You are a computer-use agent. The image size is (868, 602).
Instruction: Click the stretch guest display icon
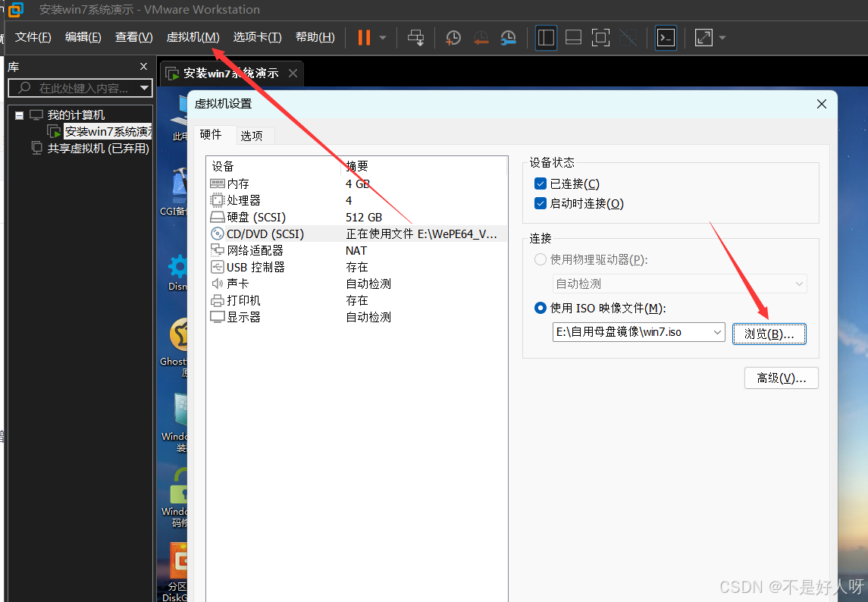(703, 38)
